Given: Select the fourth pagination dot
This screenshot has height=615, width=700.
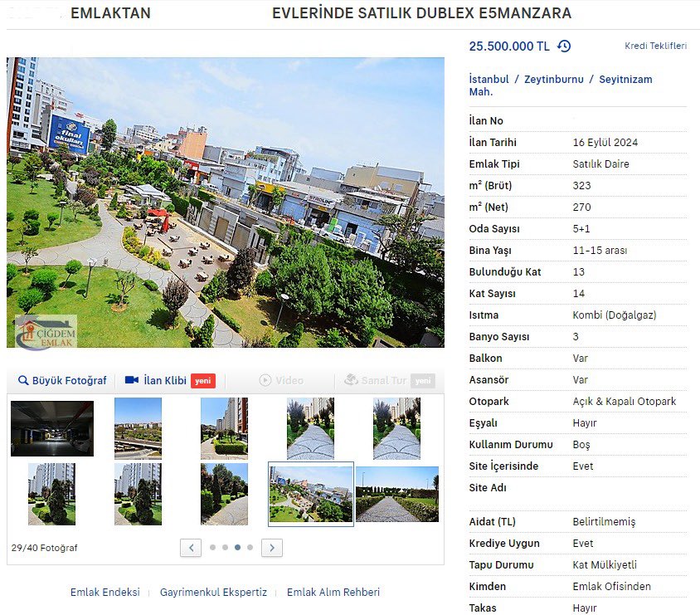Looking at the screenshot, I should pyautogui.click(x=250, y=548).
